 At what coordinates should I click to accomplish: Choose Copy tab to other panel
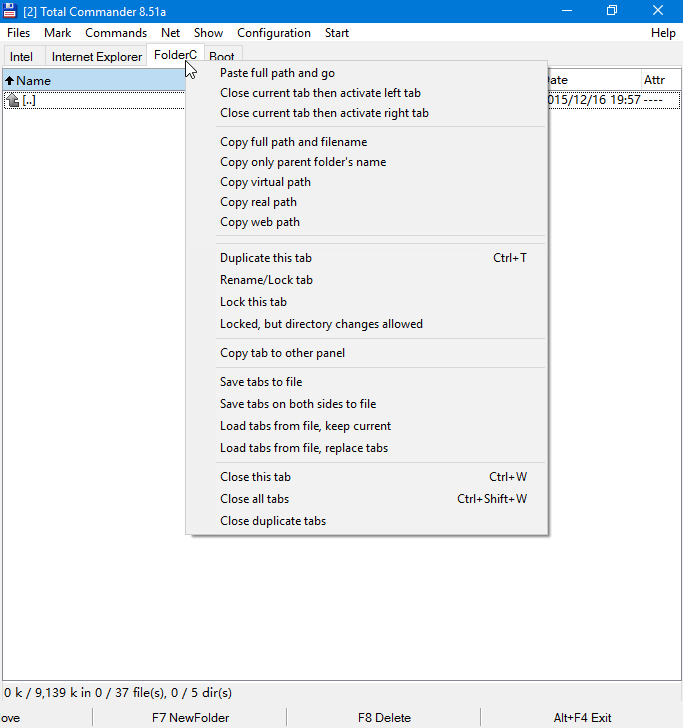click(x=367, y=353)
